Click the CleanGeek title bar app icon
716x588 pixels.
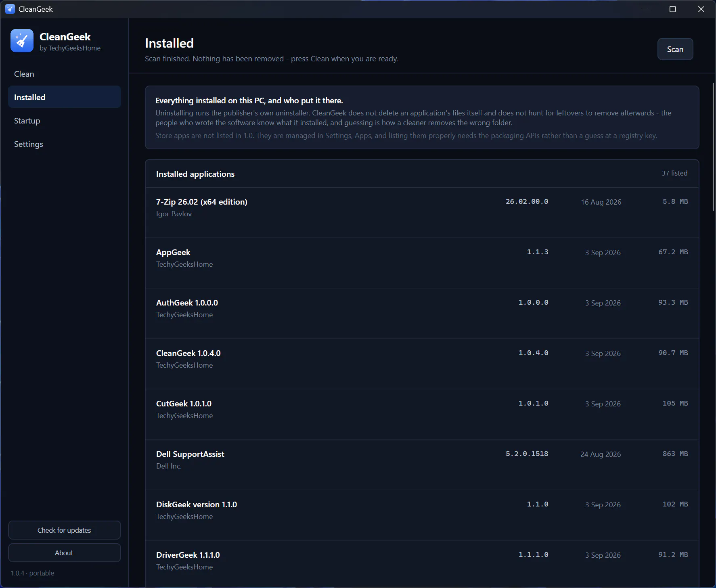point(10,9)
